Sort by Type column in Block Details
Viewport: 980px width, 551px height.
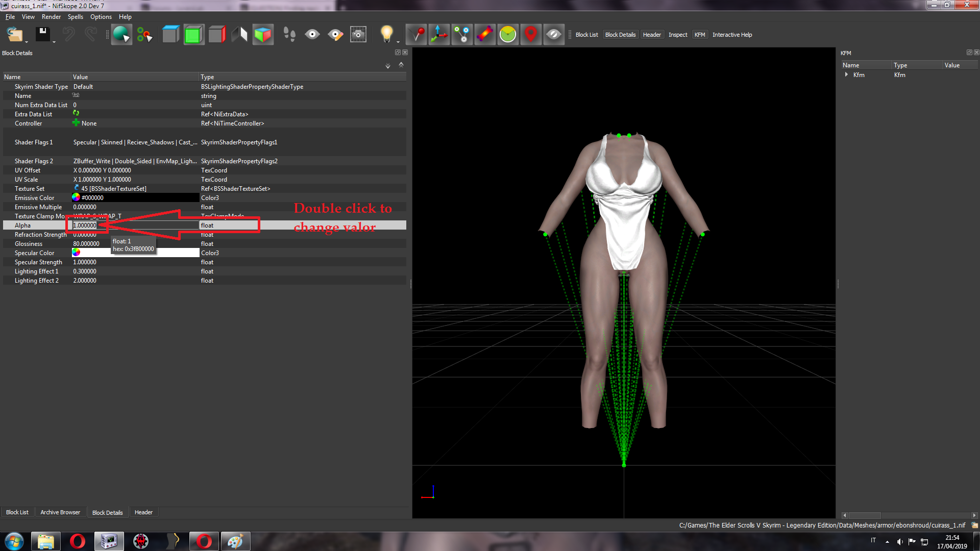tap(302, 77)
